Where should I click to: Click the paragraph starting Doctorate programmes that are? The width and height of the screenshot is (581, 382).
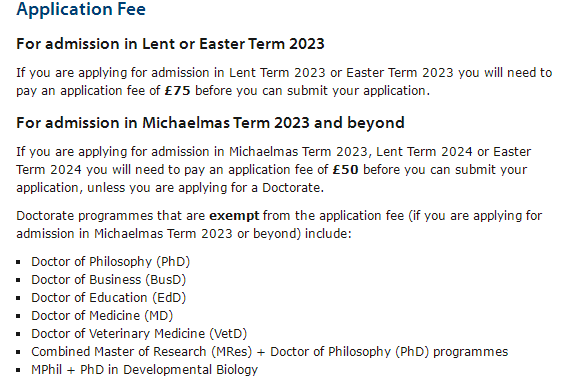279,225
